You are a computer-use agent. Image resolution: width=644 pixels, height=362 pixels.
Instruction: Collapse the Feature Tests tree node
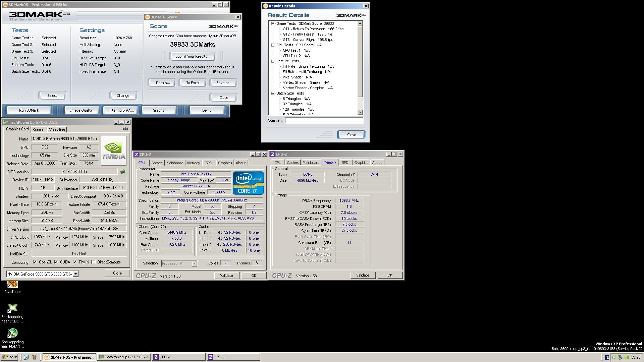click(x=273, y=61)
